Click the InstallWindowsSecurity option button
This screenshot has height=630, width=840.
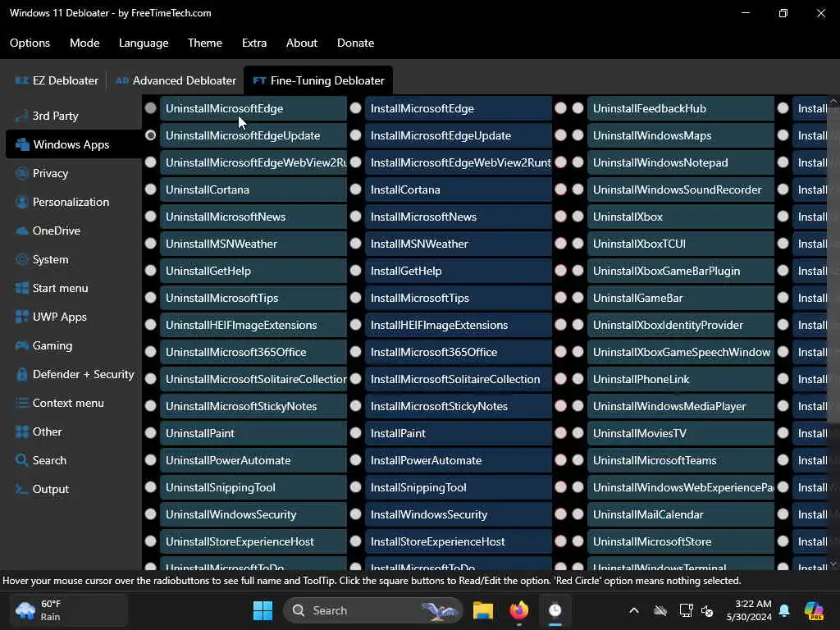[459, 514]
